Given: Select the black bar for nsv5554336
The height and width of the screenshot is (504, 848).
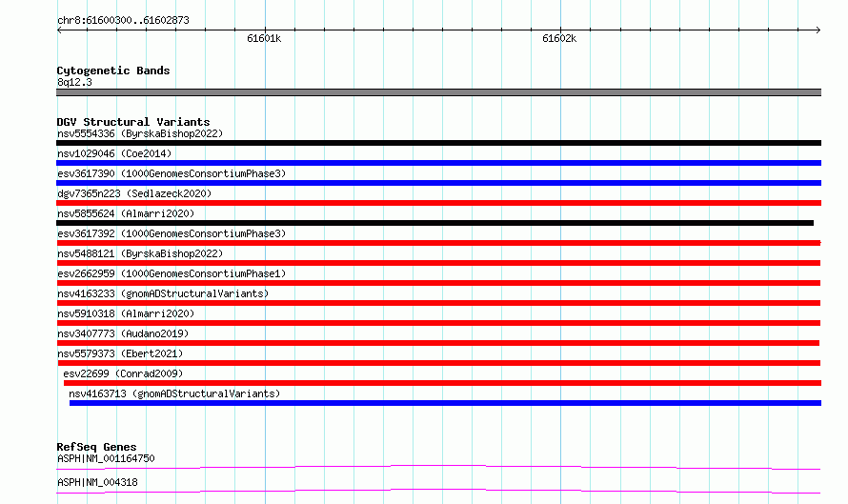Looking at the screenshot, I should (438, 143).
